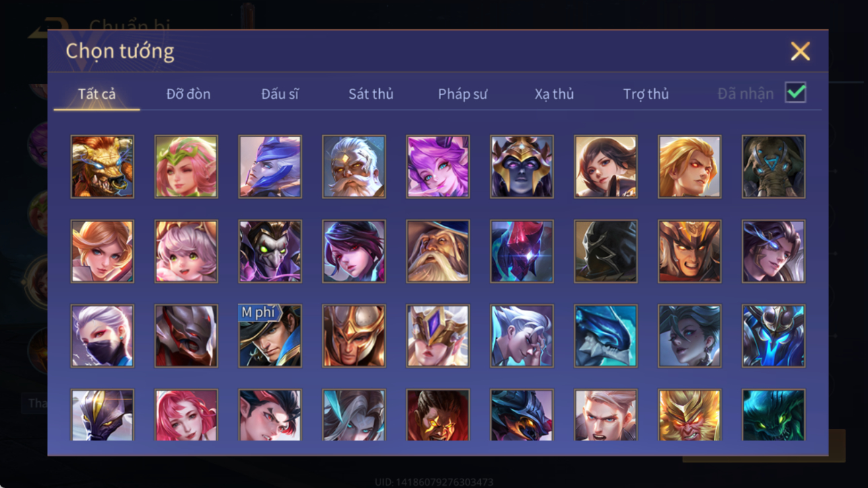Close the 'Chọn tướng' dialog
This screenshot has width=868, height=488.
tap(800, 51)
